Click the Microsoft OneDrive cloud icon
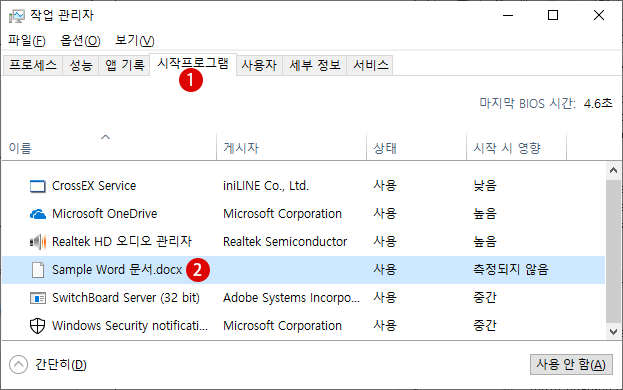This screenshot has width=623, height=390. (38, 214)
